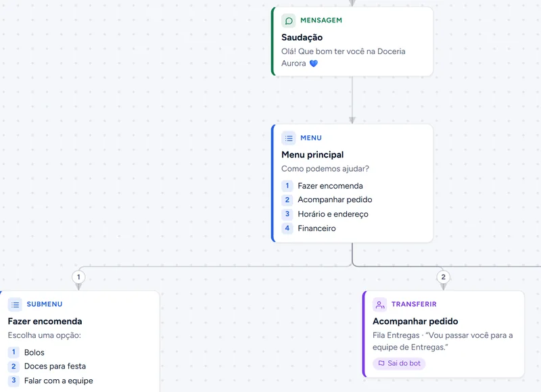
Task: Click the flag icon in Sai do bot badge
Action: tap(381, 363)
